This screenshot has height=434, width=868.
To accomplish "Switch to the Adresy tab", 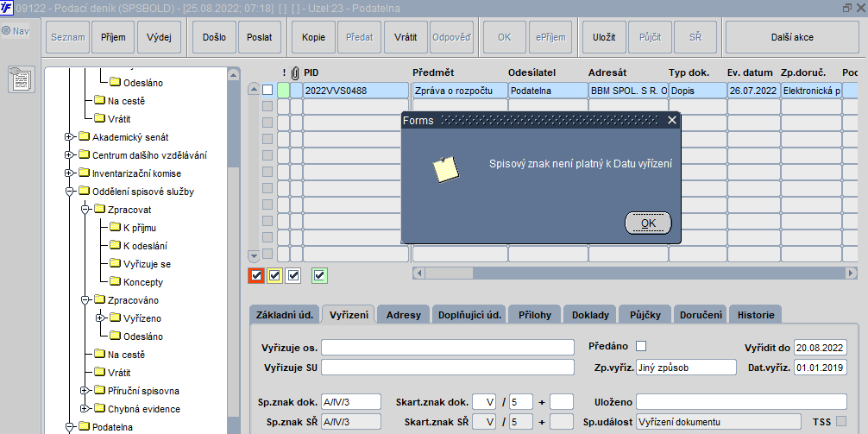I will tap(403, 315).
